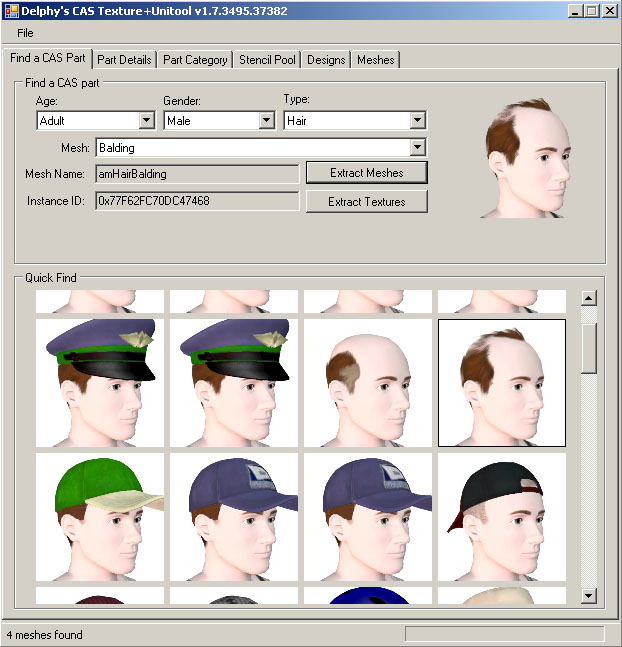Click the Quick Find scrollbar down arrow

pyautogui.click(x=589, y=596)
